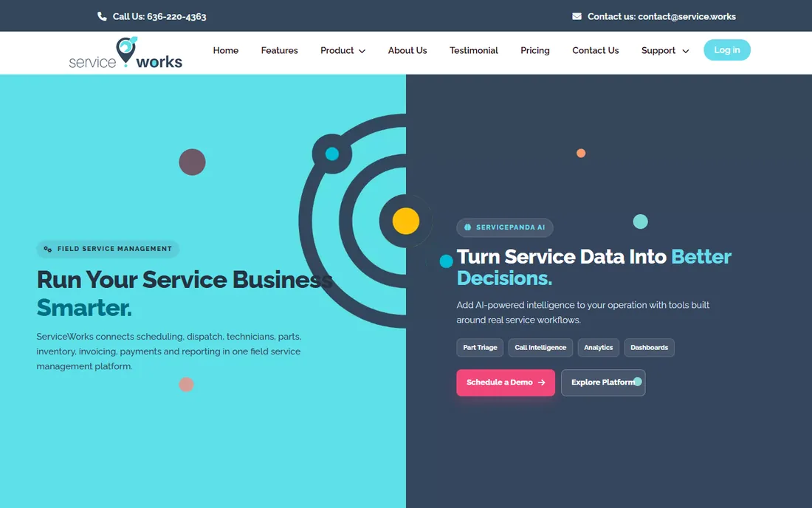
Task: Click the Explore Platform button
Action: [x=603, y=382]
